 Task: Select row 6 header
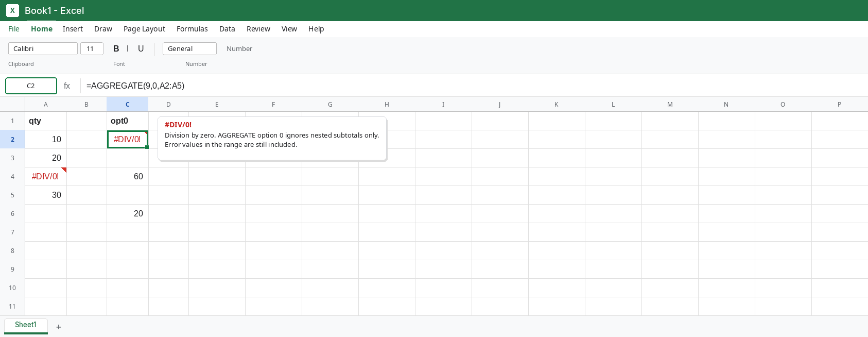(12, 214)
